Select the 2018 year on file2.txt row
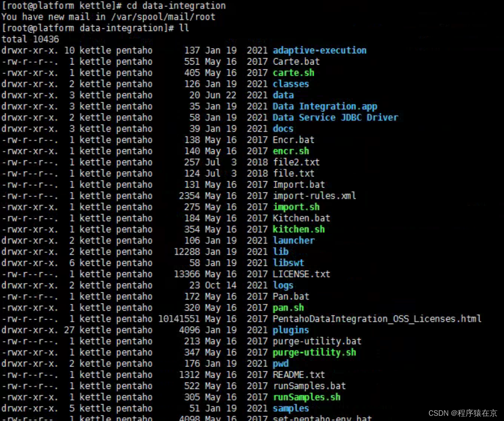The width and height of the screenshot is (504, 421). coord(257,162)
